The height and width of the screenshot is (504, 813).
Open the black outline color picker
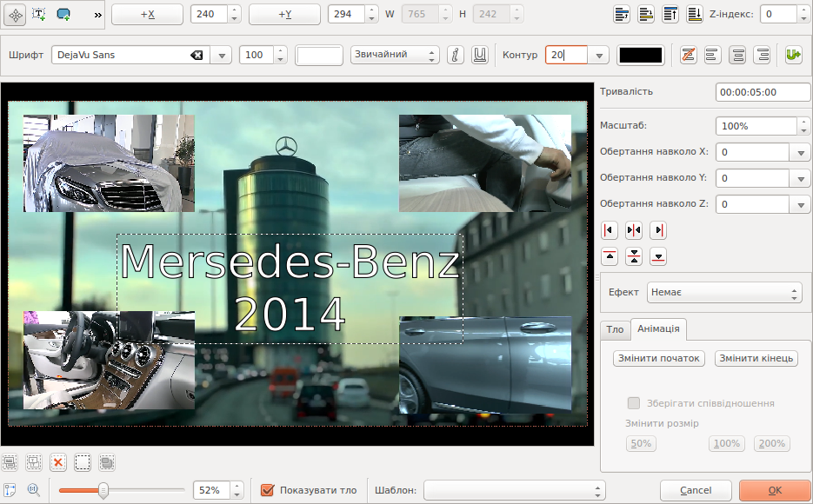point(641,55)
